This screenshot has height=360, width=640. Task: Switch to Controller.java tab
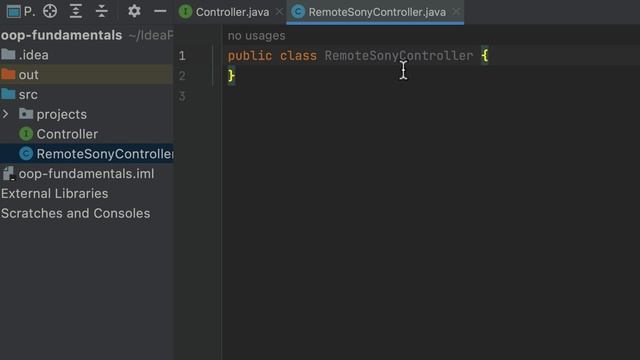[232, 12]
